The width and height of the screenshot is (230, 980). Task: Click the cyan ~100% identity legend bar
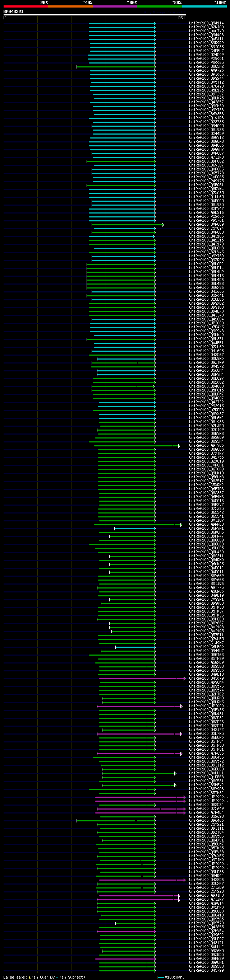[x=204, y=6]
